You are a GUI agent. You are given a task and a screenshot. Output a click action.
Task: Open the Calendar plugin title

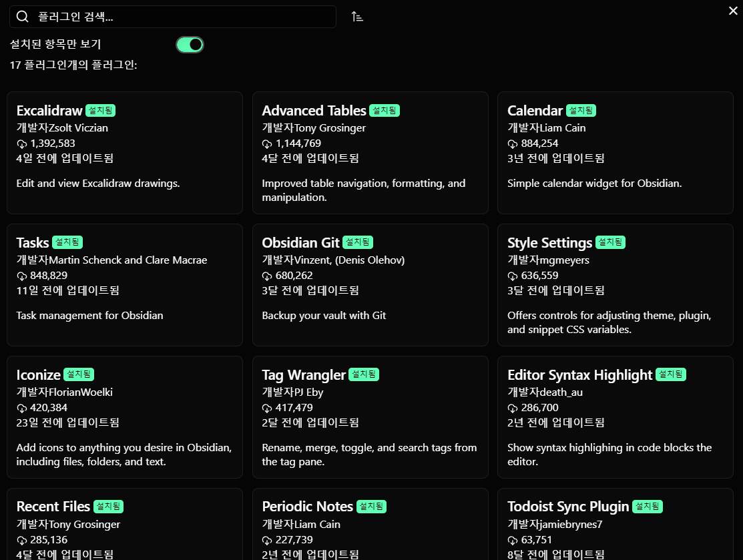535,110
